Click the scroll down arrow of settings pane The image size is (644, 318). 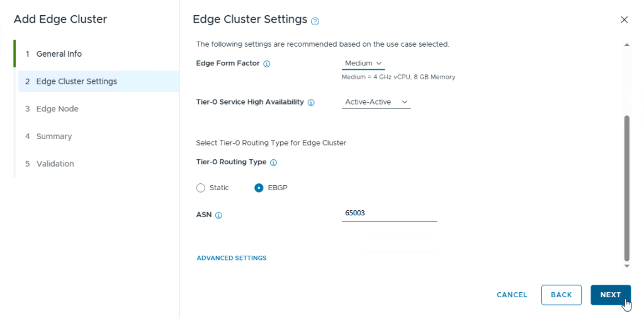click(626, 266)
